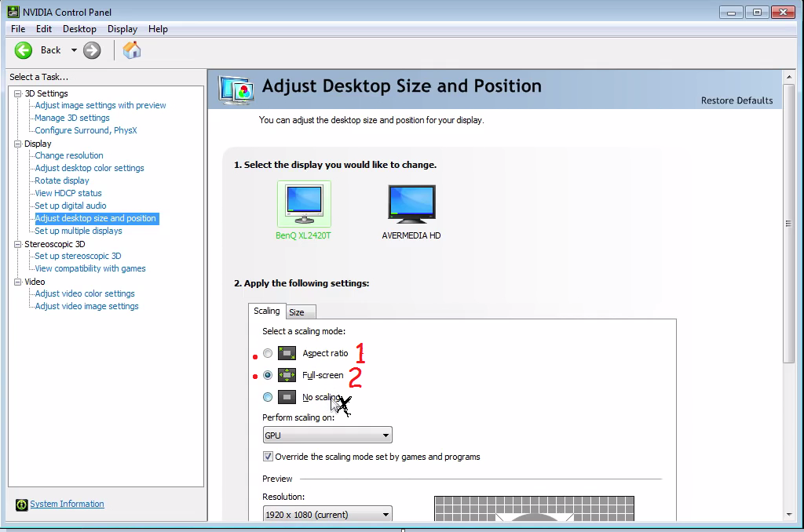Select Adjust desktop size and position
Screen dimensions: 804x532
97,218
